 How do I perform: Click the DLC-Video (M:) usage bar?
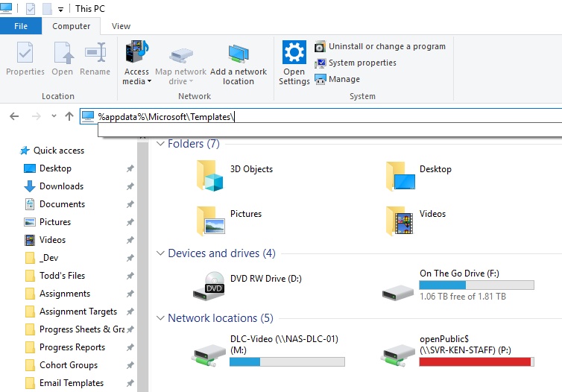(x=287, y=361)
